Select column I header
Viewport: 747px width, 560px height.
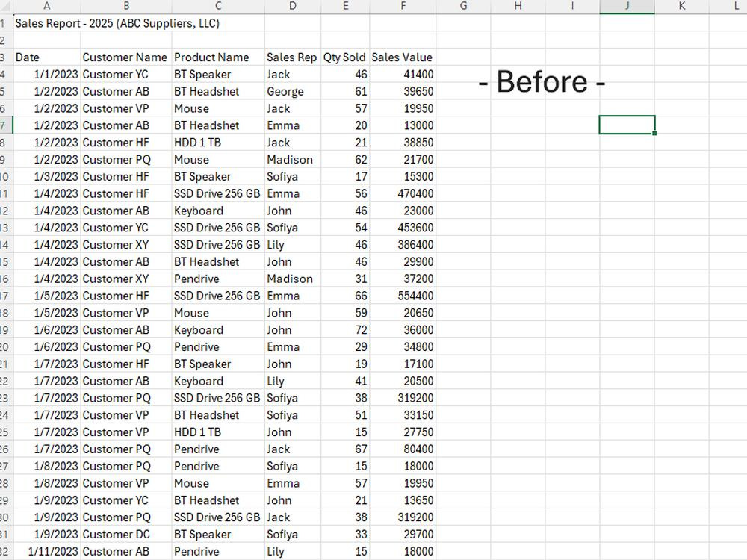pyautogui.click(x=572, y=6)
